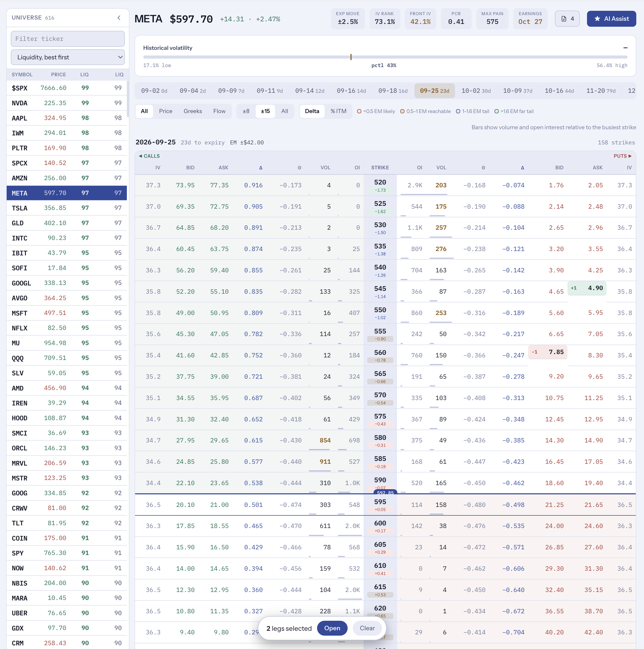
Task: Click the blue 1–1.6 EM tail legend marker
Action: click(458, 112)
